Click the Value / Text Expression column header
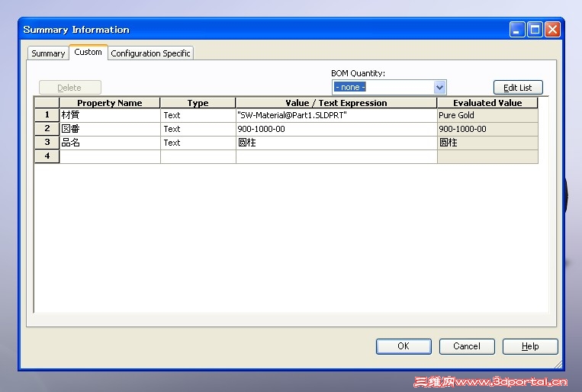The width and height of the screenshot is (582, 392). coord(336,103)
